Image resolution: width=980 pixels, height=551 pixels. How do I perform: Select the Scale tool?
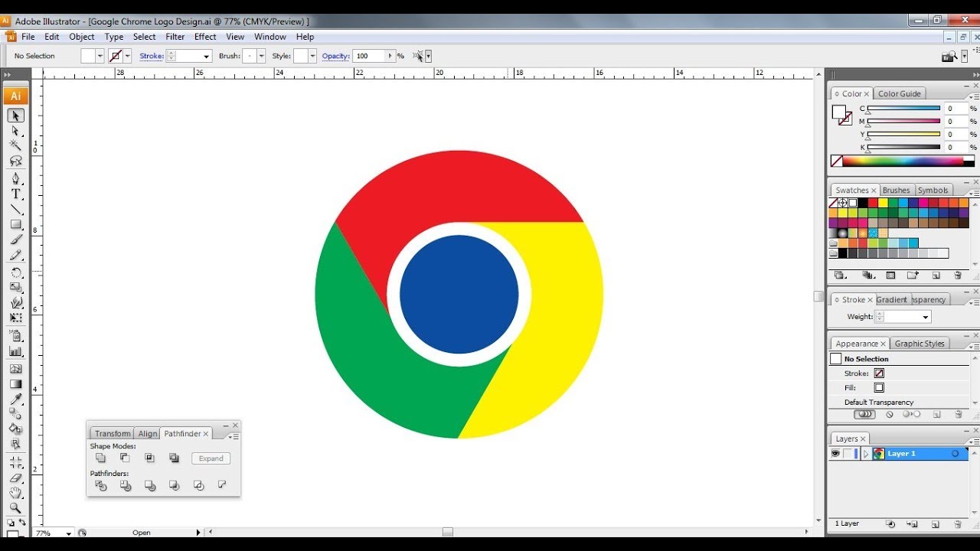15,288
